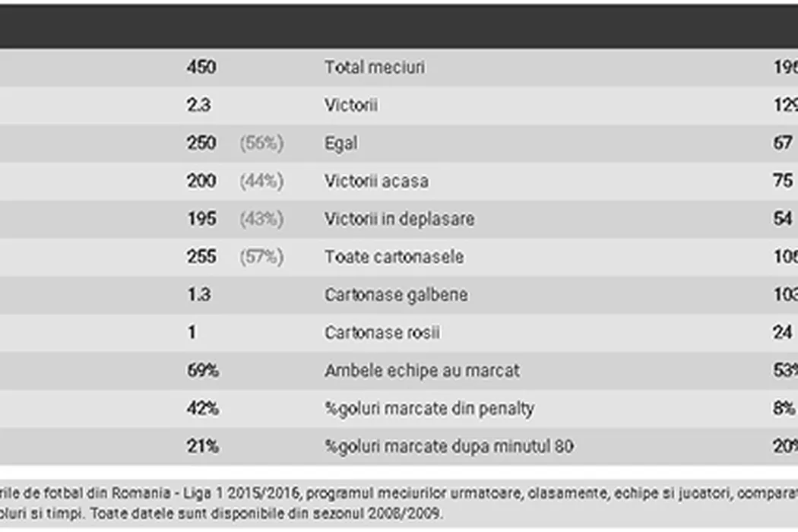Select the Cartonase rosii label
The image size is (798, 532).
pyautogui.click(x=382, y=333)
